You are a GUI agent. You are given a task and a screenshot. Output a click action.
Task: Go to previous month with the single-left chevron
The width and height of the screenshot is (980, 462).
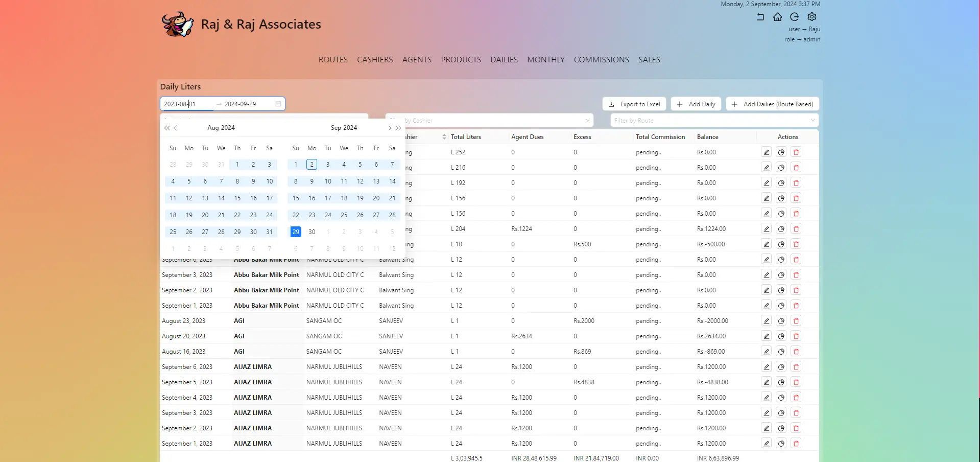(x=176, y=128)
